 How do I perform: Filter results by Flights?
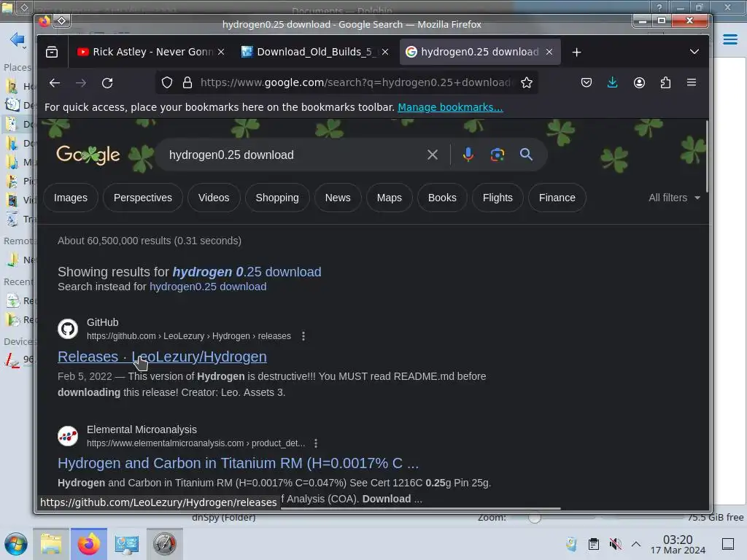click(498, 198)
